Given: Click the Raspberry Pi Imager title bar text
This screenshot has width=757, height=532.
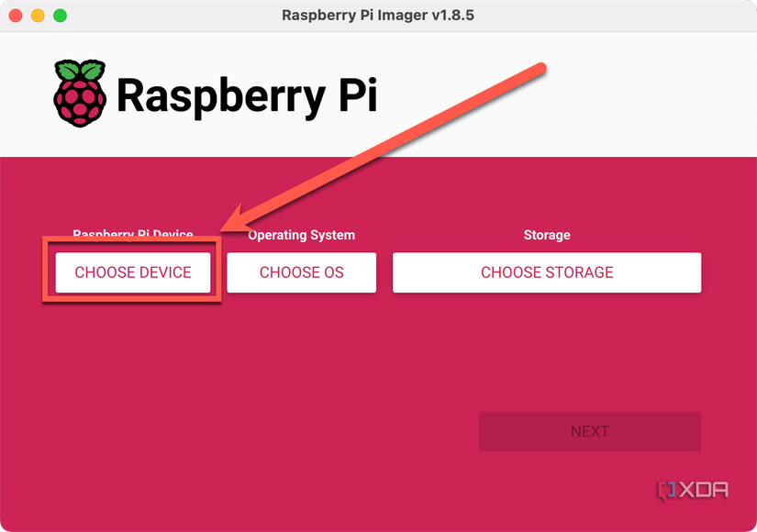Looking at the screenshot, I should (x=378, y=15).
